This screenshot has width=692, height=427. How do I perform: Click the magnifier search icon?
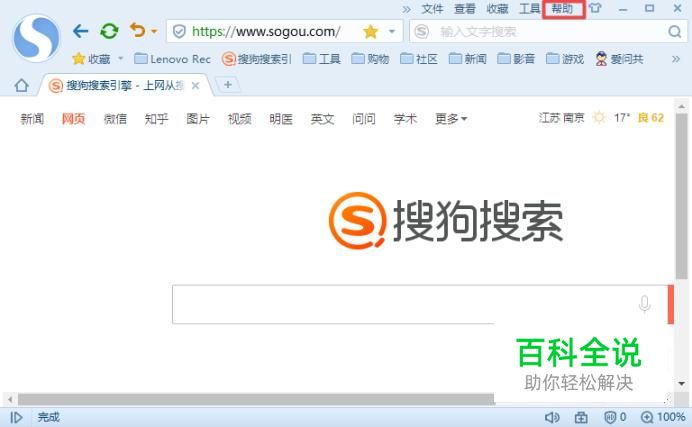(674, 32)
